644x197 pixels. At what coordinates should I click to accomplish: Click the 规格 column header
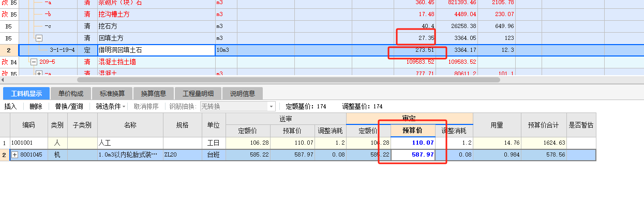pos(182,125)
